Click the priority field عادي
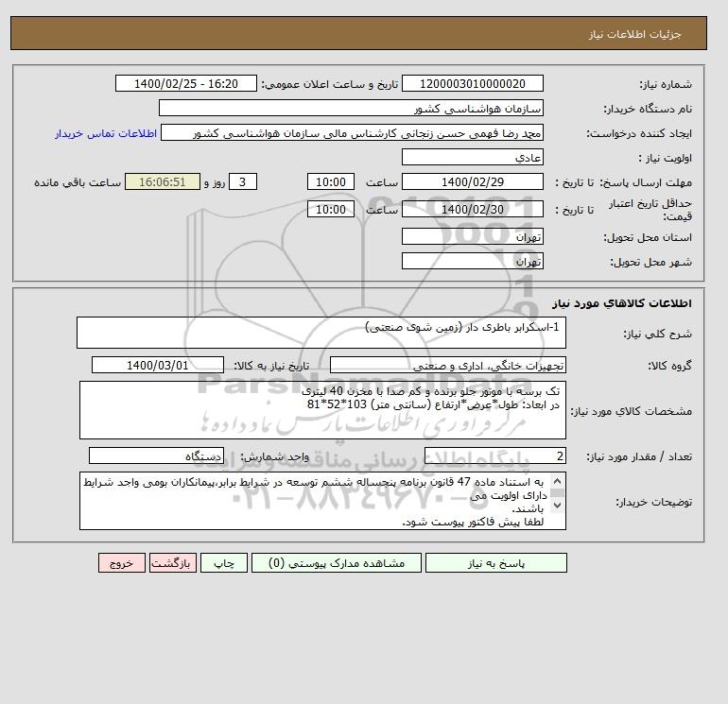 (x=472, y=158)
